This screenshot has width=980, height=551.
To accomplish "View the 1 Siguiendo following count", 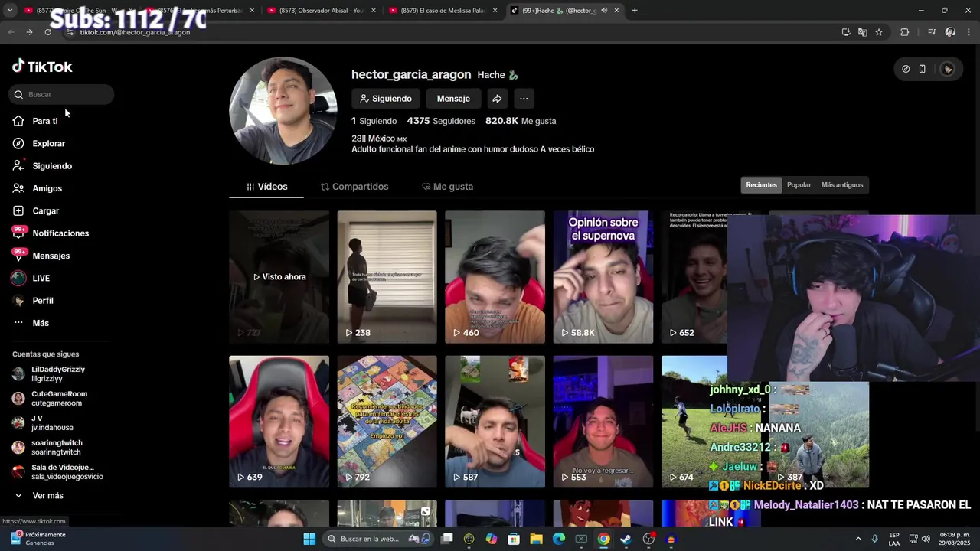I will [374, 121].
